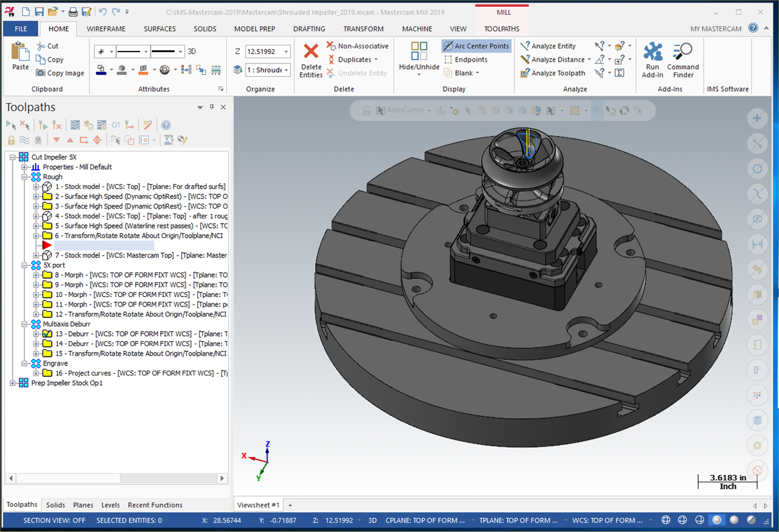779x532 pixels.
Task: Toggle the 3D construction mode in Attributes
Action: (x=192, y=52)
